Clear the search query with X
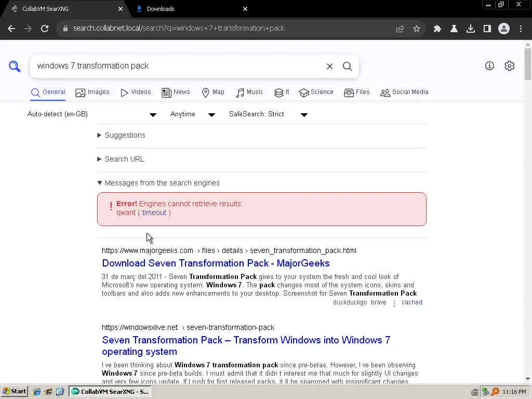The height and width of the screenshot is (399, 532). pos(329,66)
